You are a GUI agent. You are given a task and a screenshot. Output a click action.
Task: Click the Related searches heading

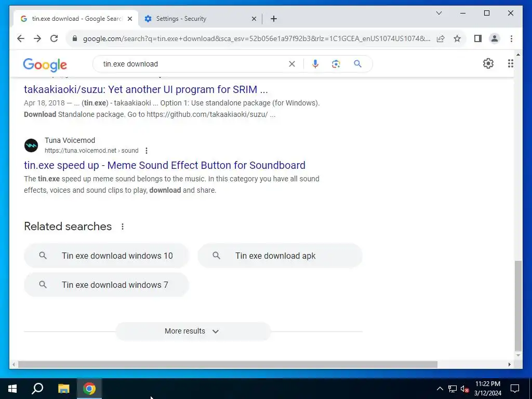68,227
